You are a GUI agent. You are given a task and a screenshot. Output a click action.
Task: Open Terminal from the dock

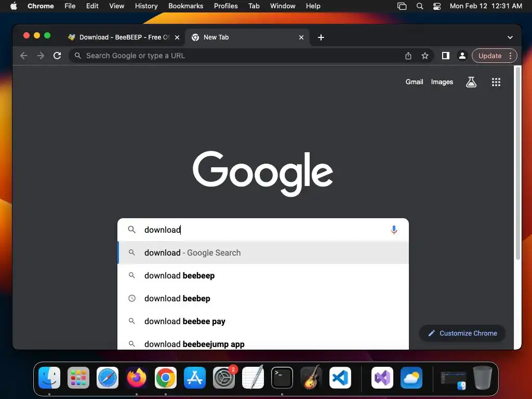(x=282, y=378)
